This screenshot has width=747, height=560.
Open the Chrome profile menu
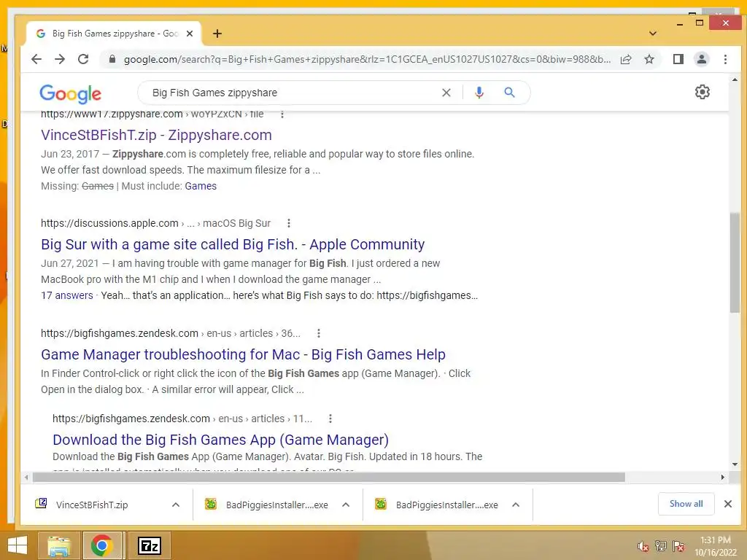pos(701,59)
